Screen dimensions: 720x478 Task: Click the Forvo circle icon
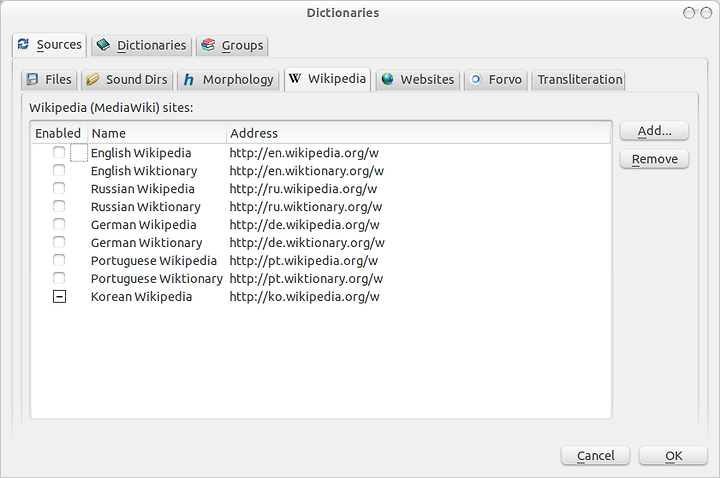click(x=476, y=79)
